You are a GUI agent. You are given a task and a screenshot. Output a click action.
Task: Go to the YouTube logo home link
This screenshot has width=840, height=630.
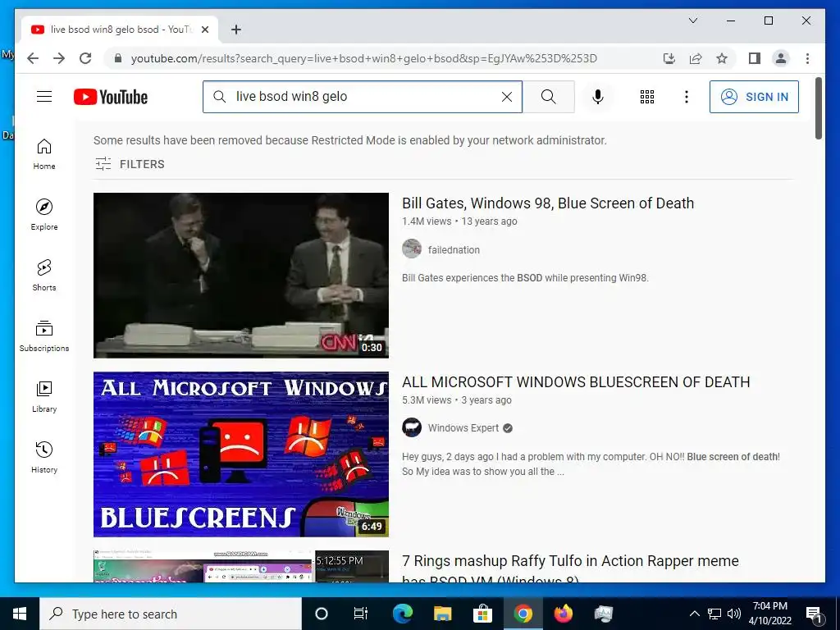tap(111, 97)
